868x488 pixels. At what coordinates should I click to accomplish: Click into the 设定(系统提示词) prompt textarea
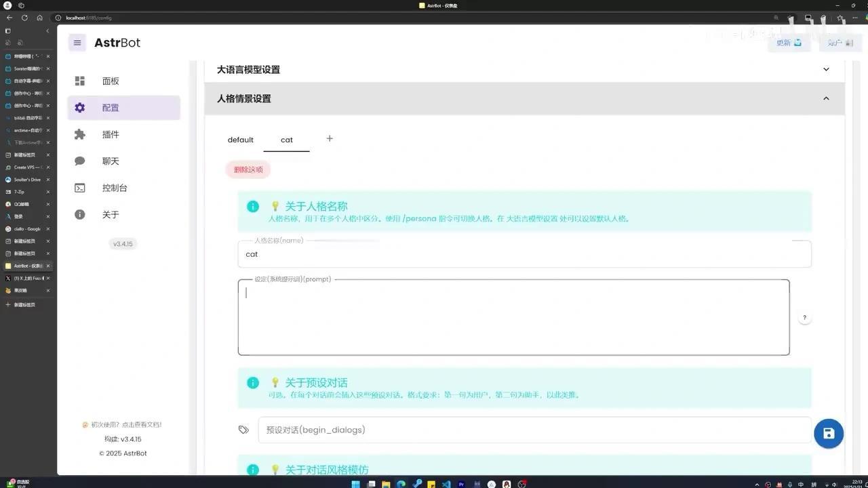(513, 317)
